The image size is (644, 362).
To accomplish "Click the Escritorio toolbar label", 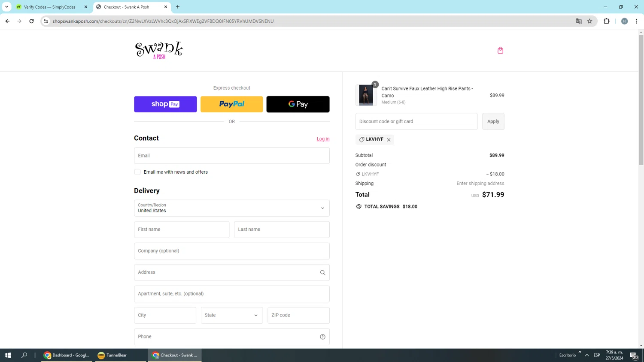I will [x=568, y=355].
